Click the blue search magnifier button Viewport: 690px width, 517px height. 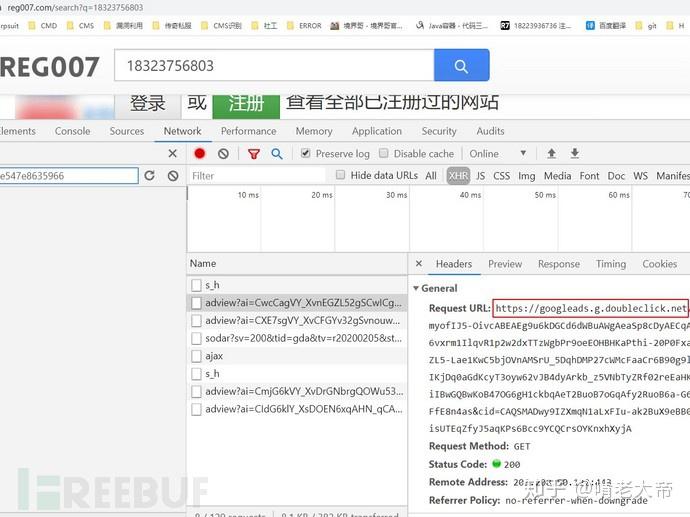[x=461, y=65]
